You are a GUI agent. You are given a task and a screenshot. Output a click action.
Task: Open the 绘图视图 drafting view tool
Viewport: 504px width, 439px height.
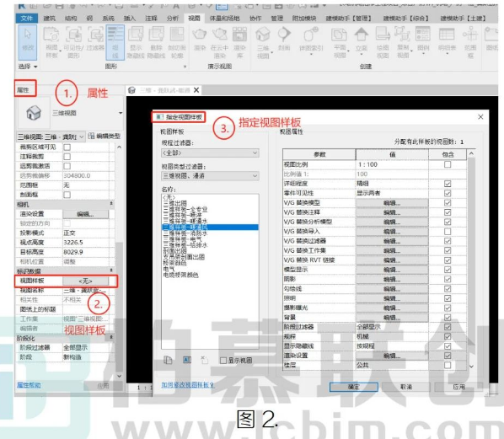[383, 42]
